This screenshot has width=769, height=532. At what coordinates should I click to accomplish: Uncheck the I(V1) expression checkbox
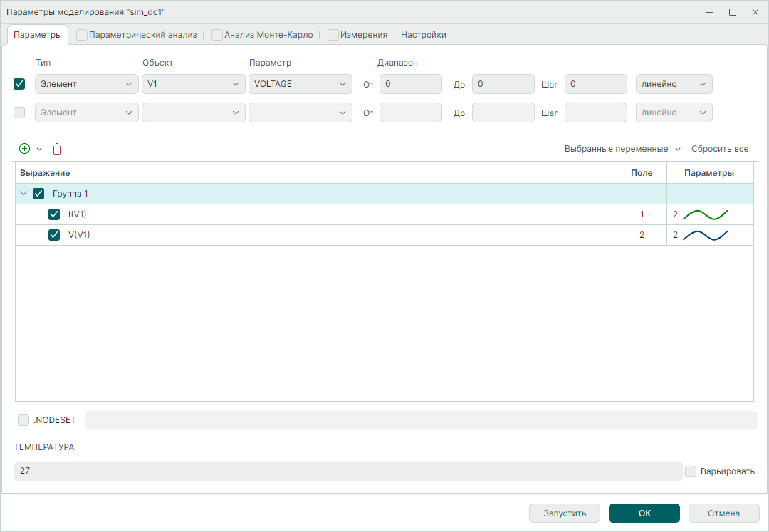coord(54,214)
